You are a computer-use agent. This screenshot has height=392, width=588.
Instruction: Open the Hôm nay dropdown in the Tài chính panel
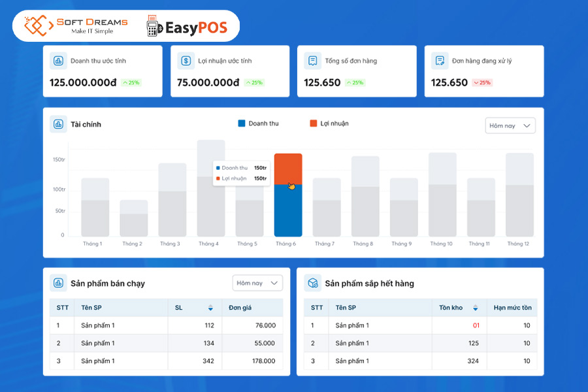click(x=510, y=125)
